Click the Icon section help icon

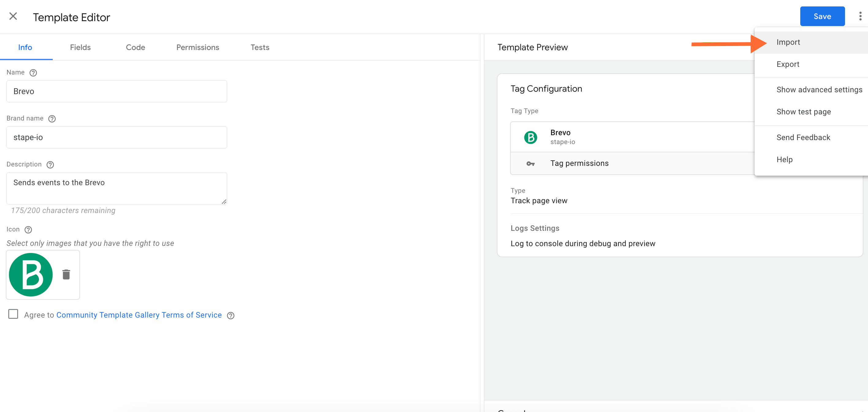pyautogui.click(x=28, y=229)
